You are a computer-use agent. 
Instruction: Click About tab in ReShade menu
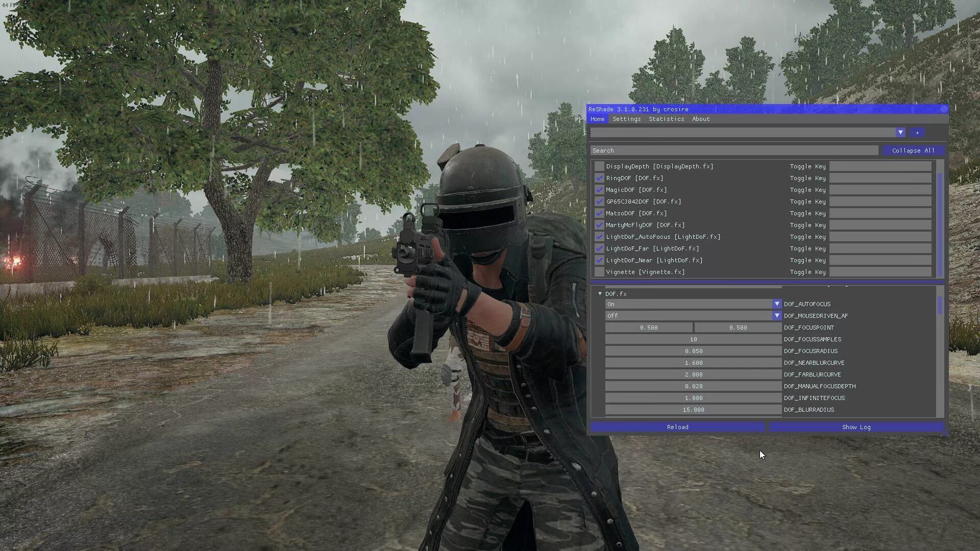tap(701, 118)
